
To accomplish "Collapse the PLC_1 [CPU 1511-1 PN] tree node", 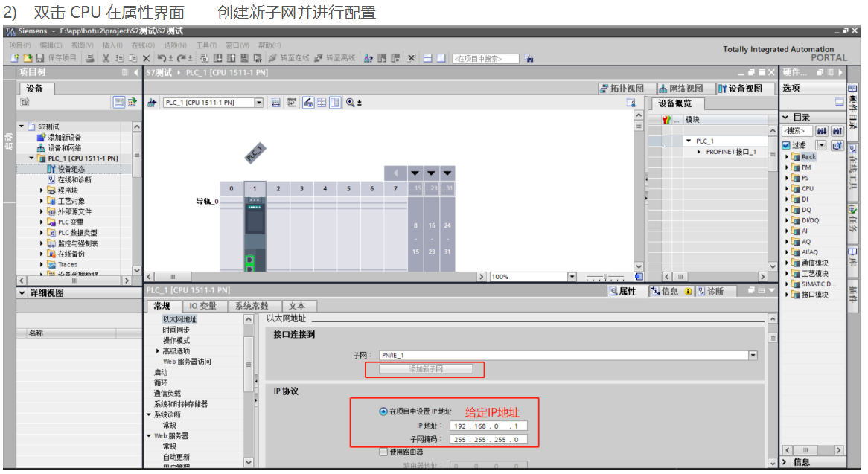I will coord(31,158).
